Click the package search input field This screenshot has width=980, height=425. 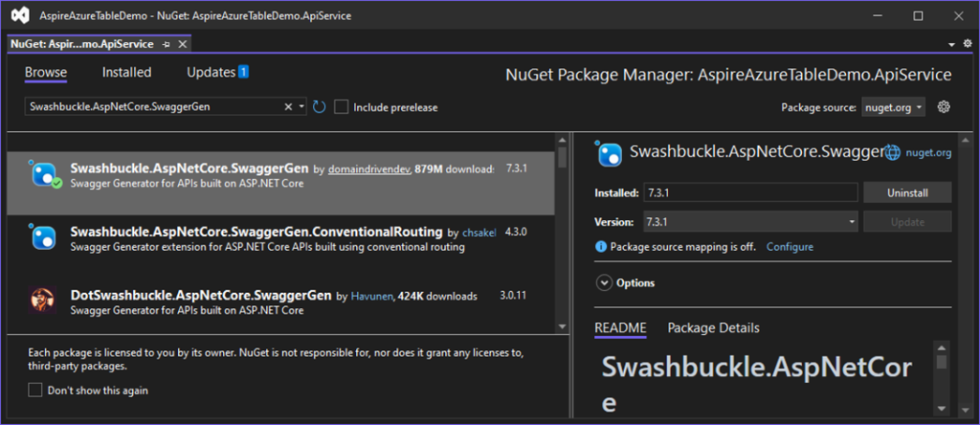pyautogui.click(x=153, y=107)
